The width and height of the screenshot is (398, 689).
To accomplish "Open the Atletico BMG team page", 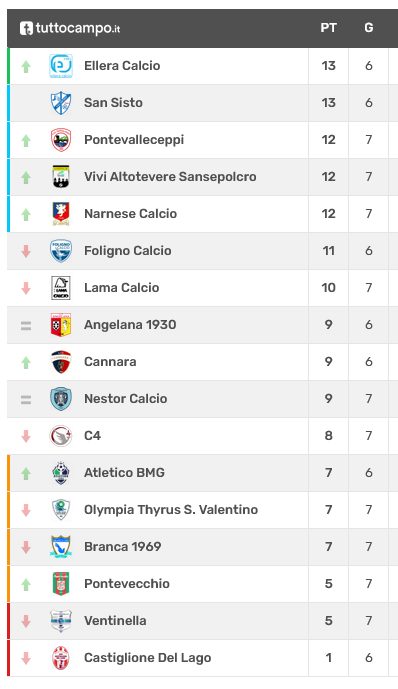I will click(124, 473).
